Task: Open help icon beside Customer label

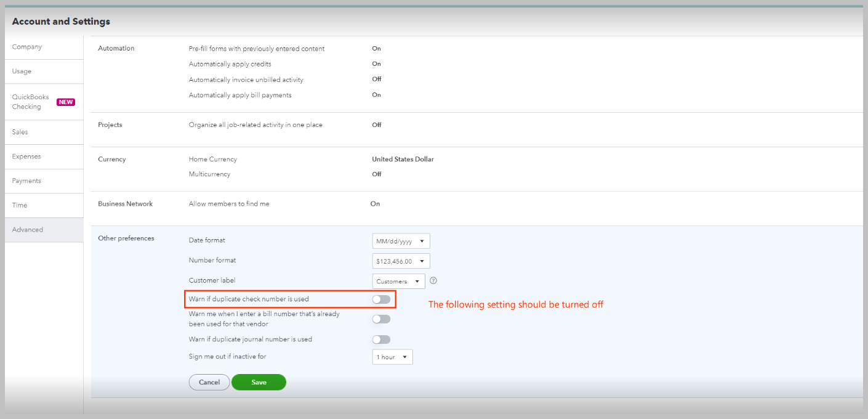Action: (433, 280)
